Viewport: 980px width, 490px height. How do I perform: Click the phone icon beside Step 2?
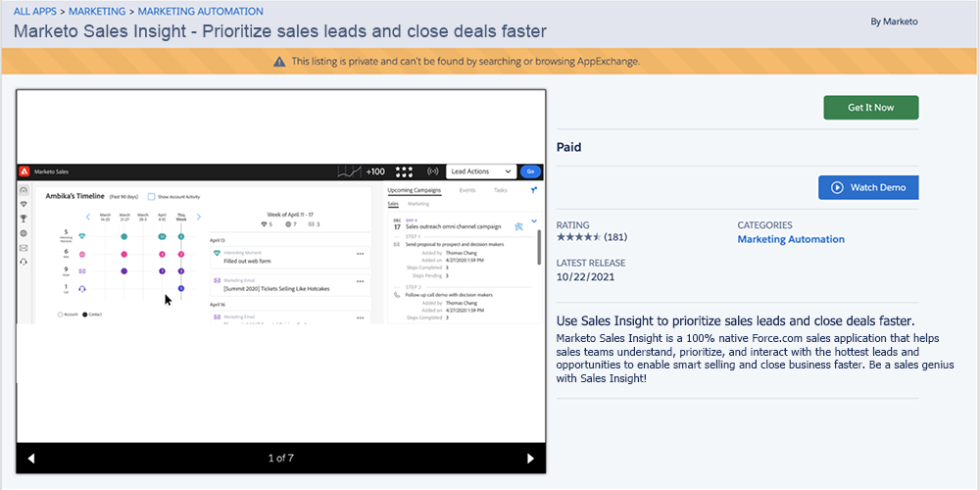tap(396, 293)
